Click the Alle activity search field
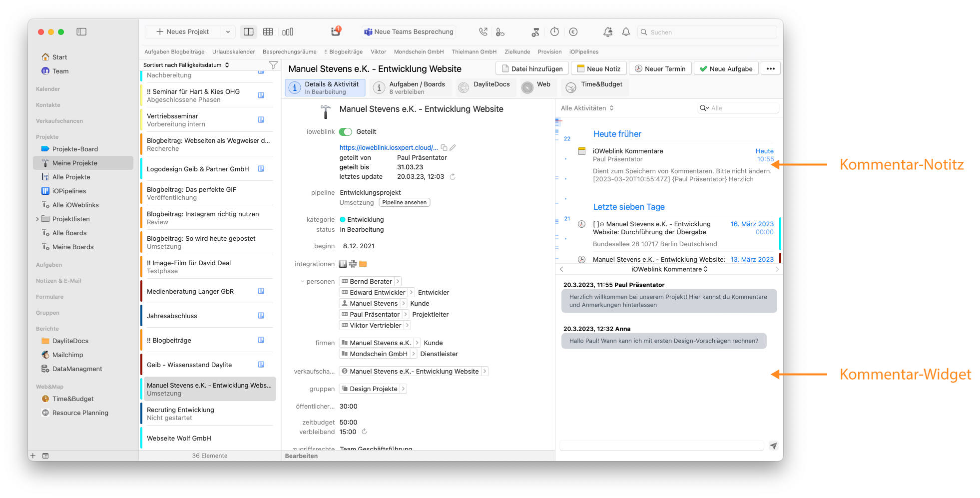 [x=738, y=108]
